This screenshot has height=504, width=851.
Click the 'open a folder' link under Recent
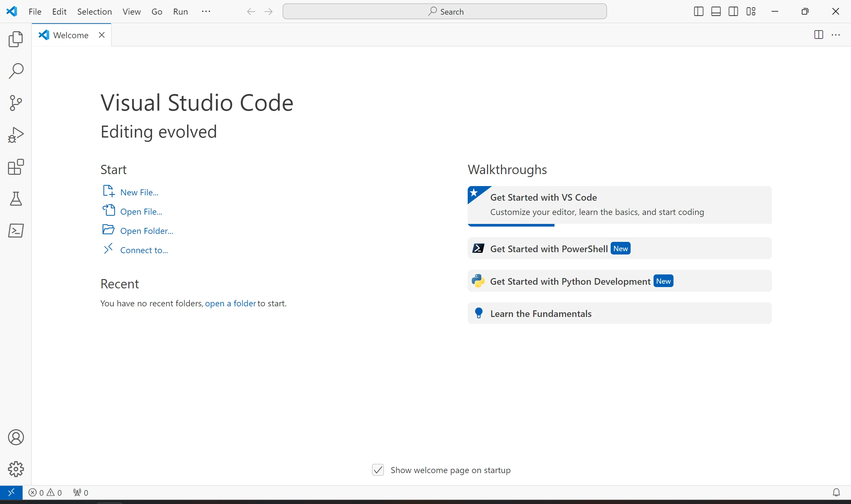tap(230, 303)
